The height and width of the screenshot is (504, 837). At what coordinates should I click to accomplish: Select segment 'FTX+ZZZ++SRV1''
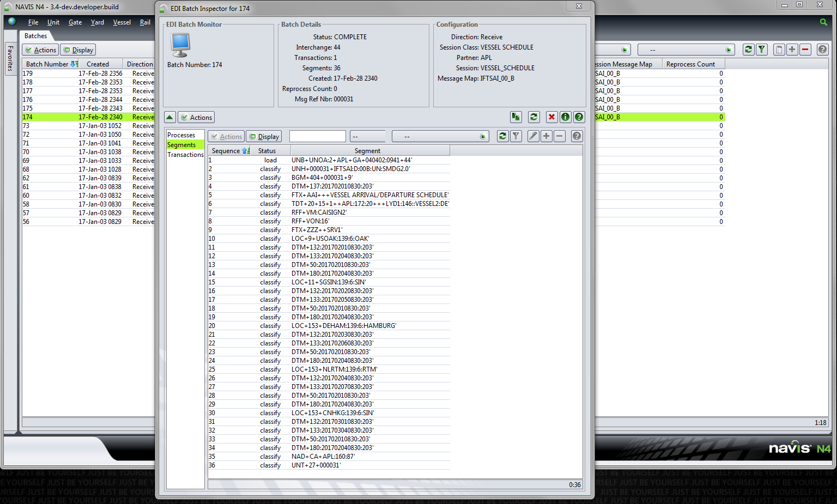click(329, 230)
